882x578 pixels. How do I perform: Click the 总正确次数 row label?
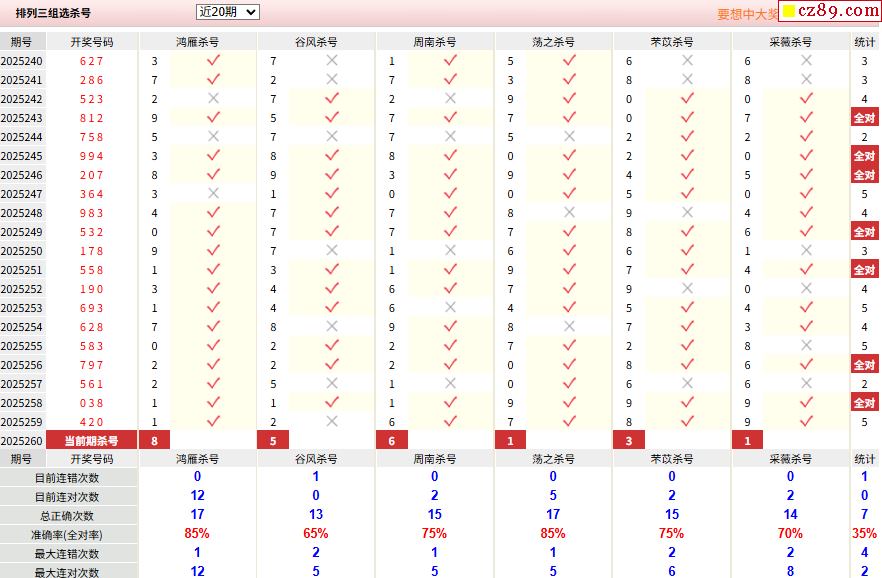[67, 516]
